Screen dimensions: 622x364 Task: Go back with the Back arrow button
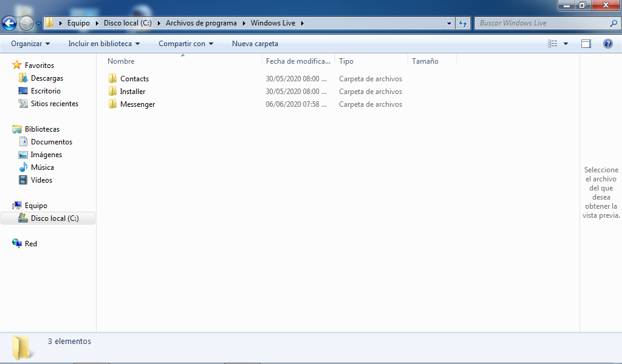click(x=9, y=23)
